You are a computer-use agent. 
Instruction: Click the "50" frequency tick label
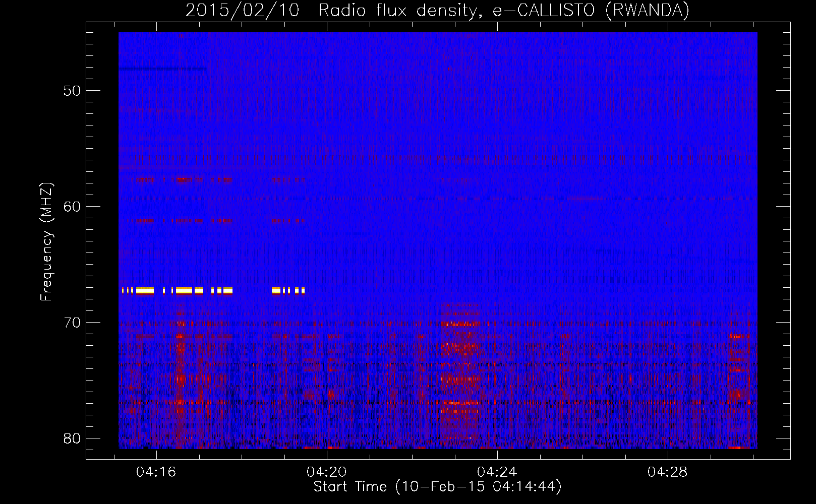click(x=72, y=91)
